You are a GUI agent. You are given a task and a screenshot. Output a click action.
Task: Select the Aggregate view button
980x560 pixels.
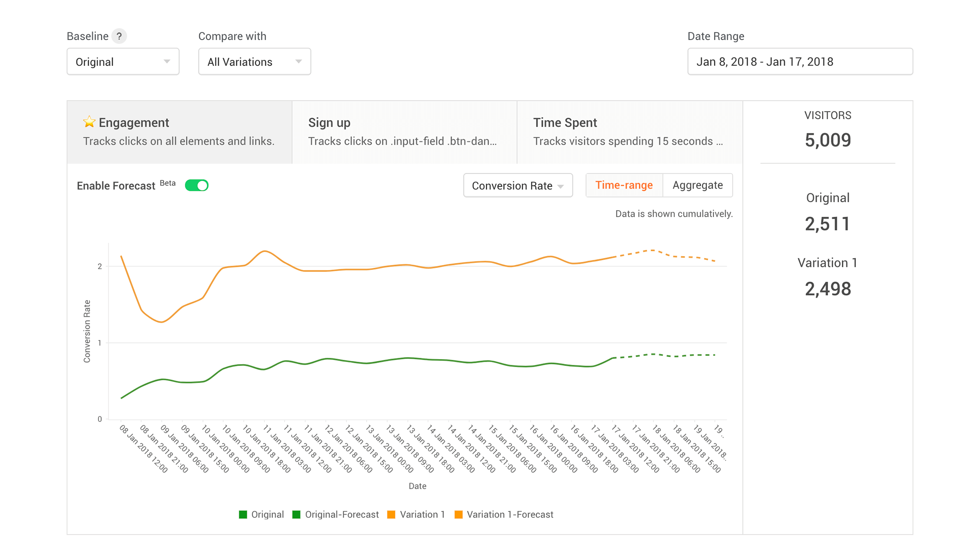pos(697,185)
